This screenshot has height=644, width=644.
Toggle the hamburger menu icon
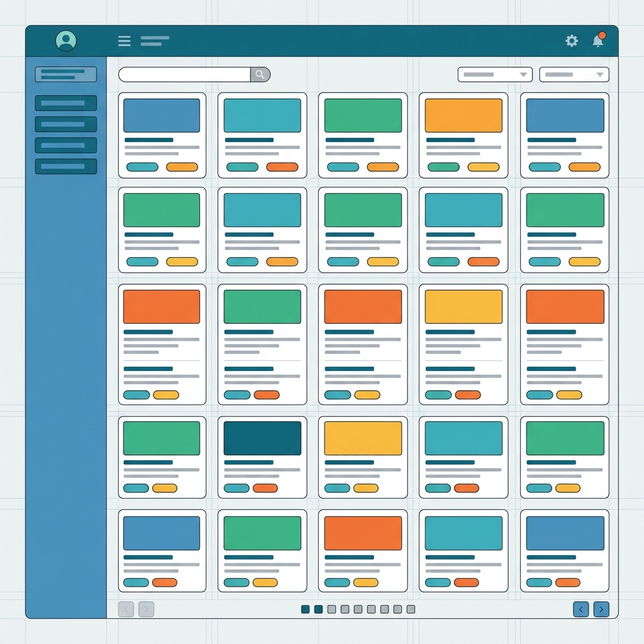click(x=125, y=41)
